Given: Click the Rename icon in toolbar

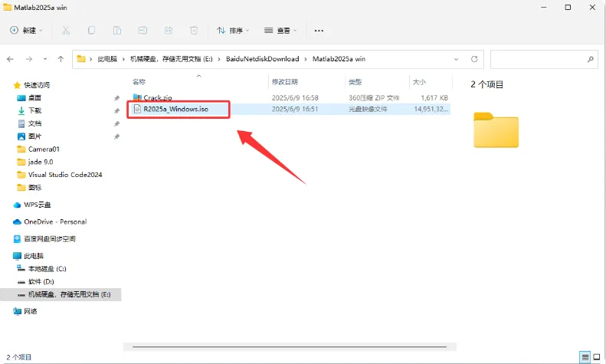Looking at the screenshot, I should [142, 30].
